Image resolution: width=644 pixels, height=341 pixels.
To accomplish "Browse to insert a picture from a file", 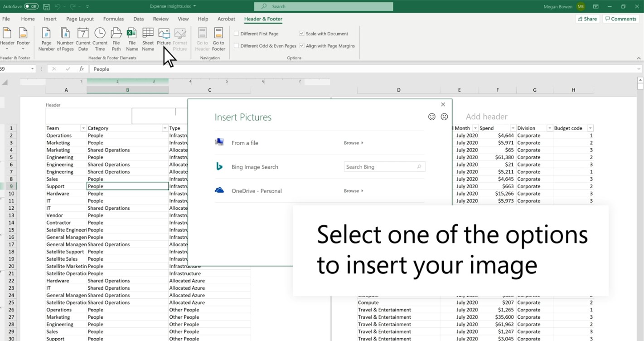I will (352, 142).
